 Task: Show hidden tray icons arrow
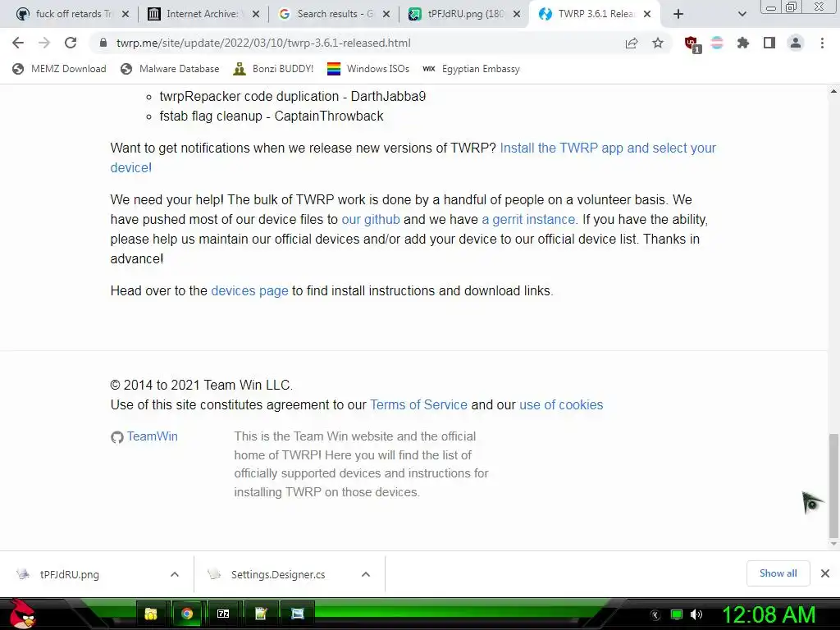click(x=655, y=615)
